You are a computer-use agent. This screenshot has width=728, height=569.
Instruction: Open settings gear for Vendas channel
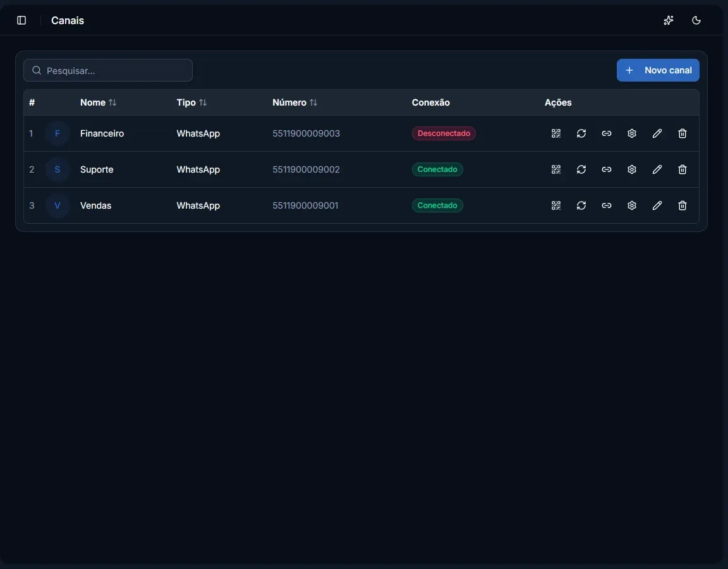pos(632,205)
